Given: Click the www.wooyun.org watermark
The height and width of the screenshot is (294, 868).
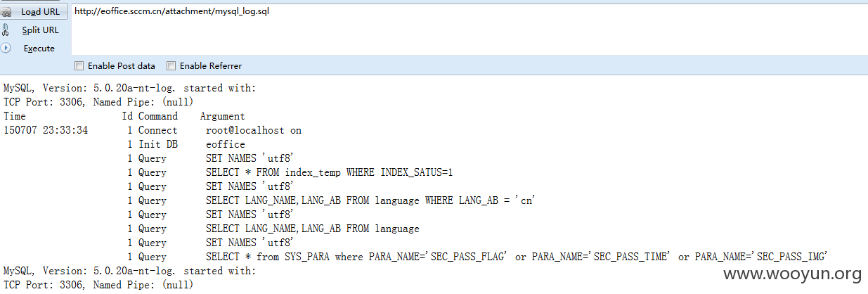Looking at the screenshot, I should click(793, 274).
